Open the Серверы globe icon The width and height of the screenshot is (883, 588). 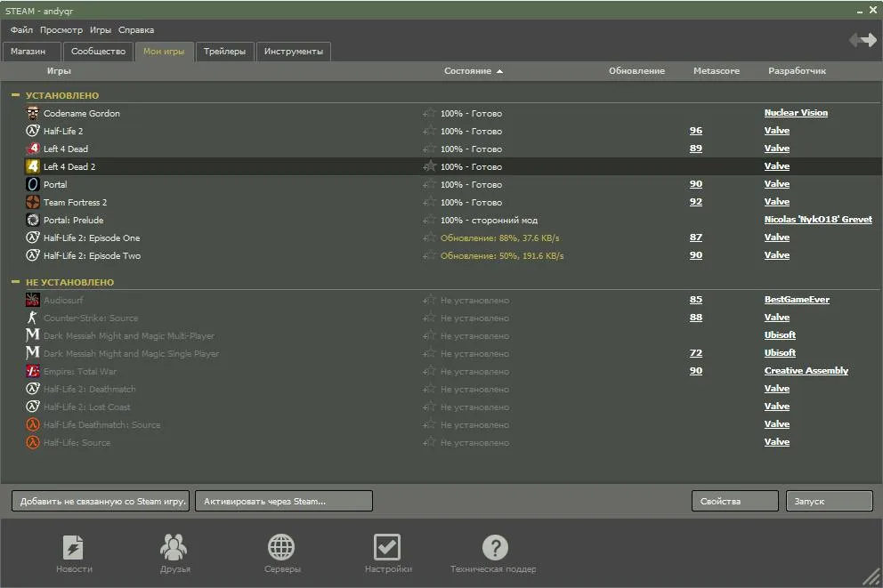click(281, 547)
